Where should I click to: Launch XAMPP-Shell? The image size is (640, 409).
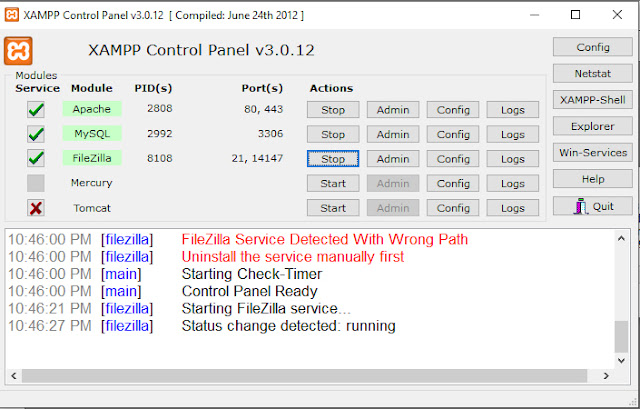click(x=593, y=100)
